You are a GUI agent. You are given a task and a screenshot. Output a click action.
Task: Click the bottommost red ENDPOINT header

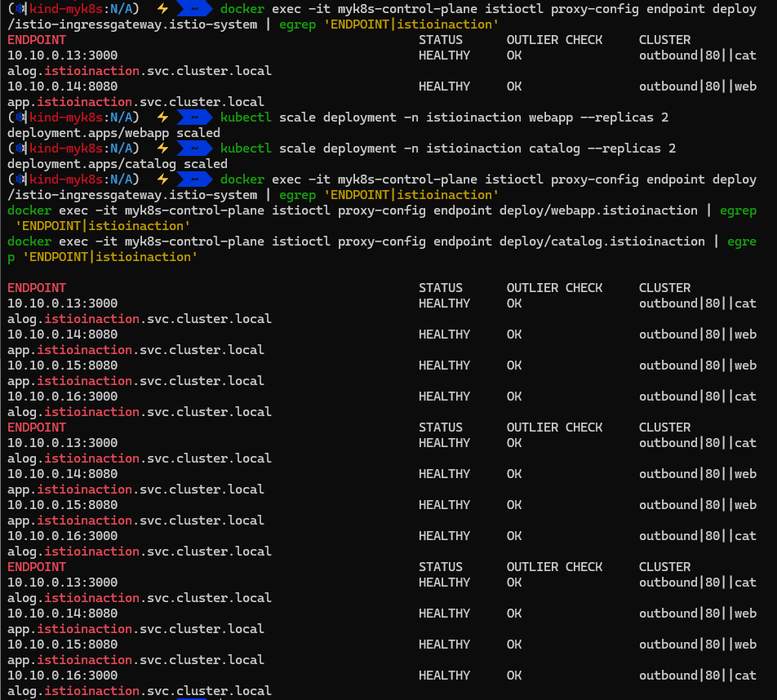37,567
